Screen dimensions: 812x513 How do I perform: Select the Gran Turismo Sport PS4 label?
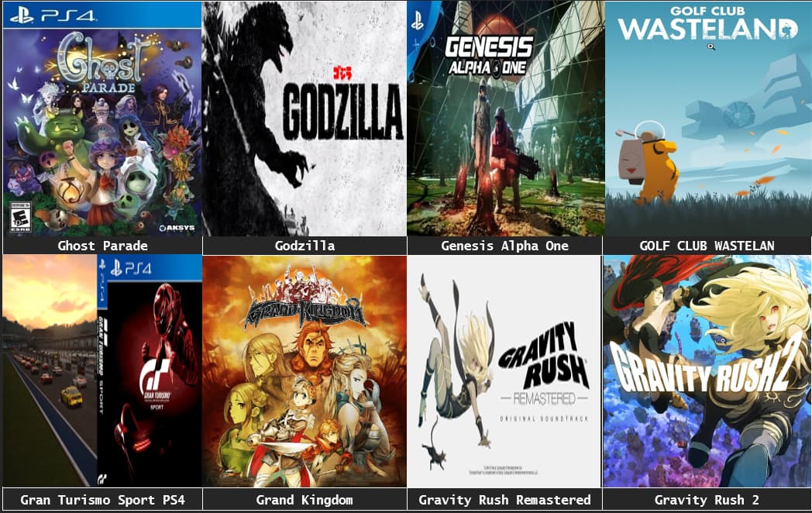102,500
